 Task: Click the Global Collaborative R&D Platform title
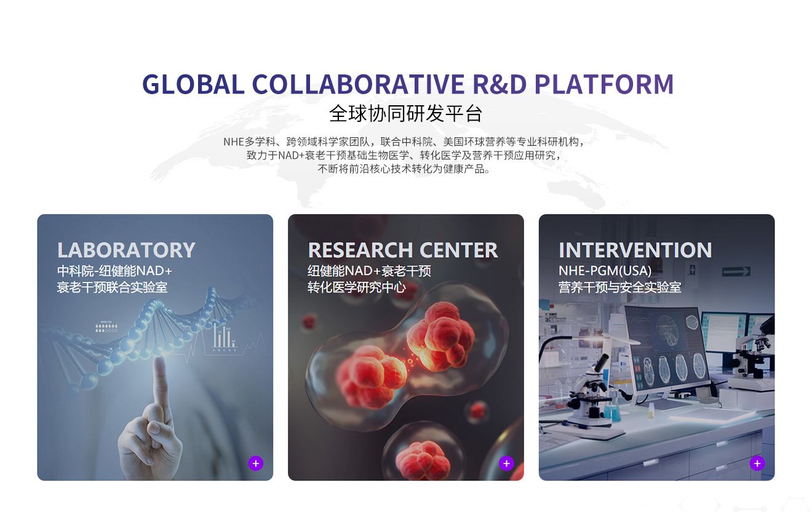click(407, 84)
